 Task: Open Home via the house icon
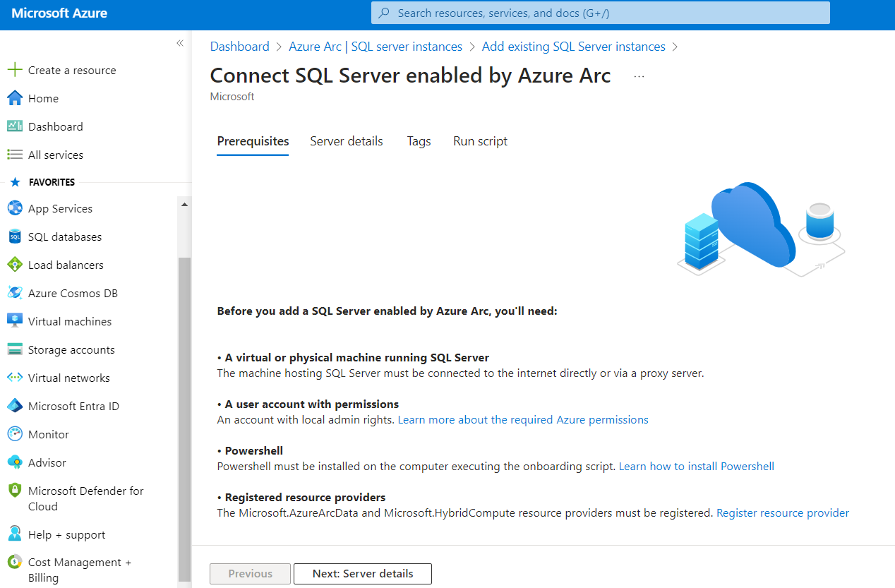coord(15,98)
